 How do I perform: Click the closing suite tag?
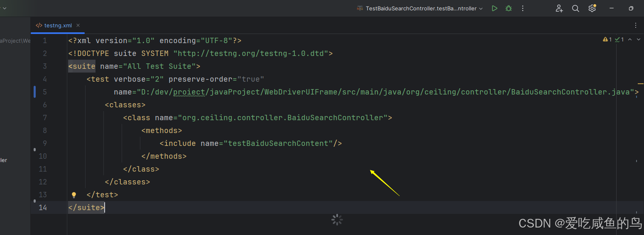[86, 208]
